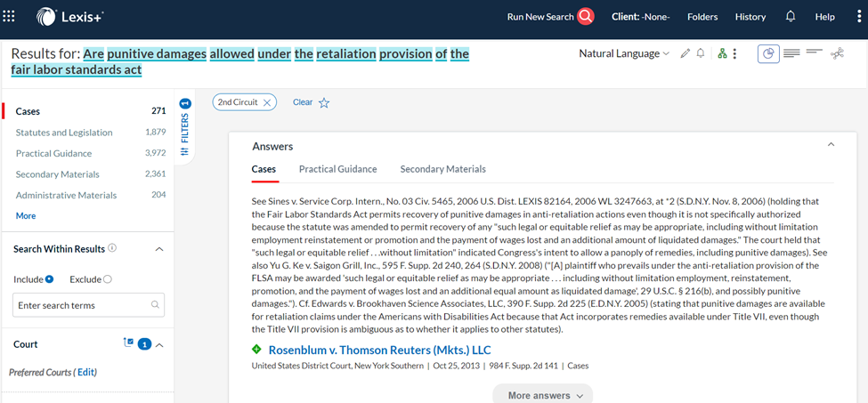Open more options dots beside search tree icon
The height and width of the screenshot is (403, 868).
point(734,53)
